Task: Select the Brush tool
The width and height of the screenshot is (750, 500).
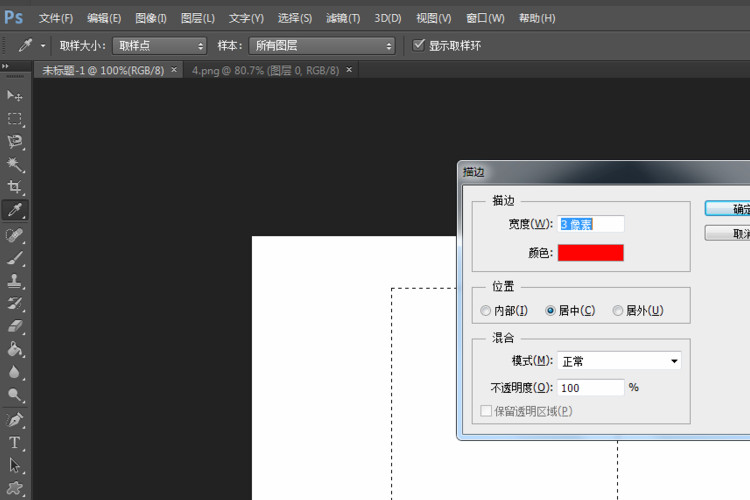Action: point(15,258)
